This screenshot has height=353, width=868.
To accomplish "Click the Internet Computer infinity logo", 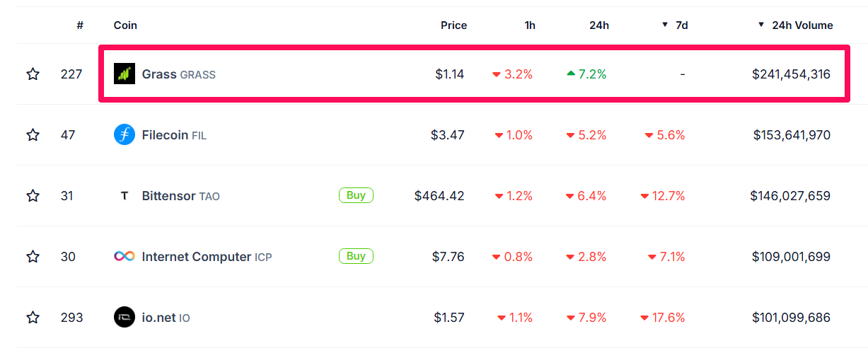I will pyautogui.click(x=125, y=256).
